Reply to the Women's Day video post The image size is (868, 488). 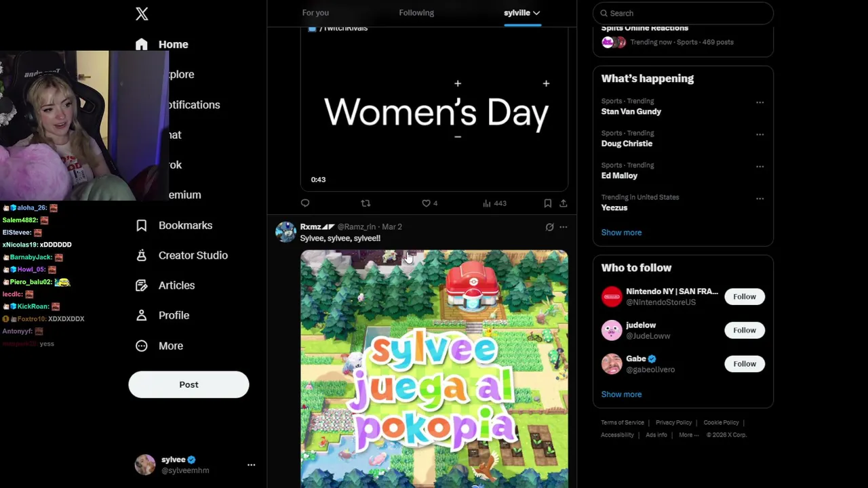click(305, 203)
